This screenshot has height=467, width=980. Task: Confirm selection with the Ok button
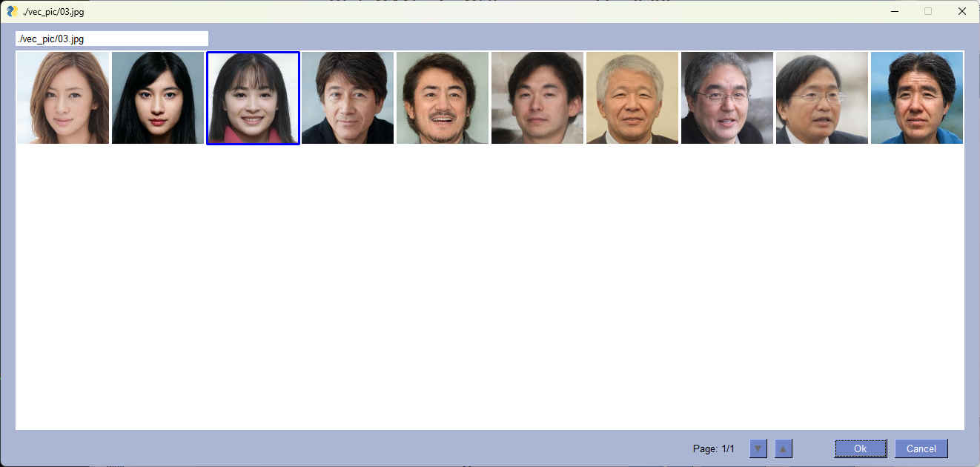pyautogui.click(x=860, y=448)
